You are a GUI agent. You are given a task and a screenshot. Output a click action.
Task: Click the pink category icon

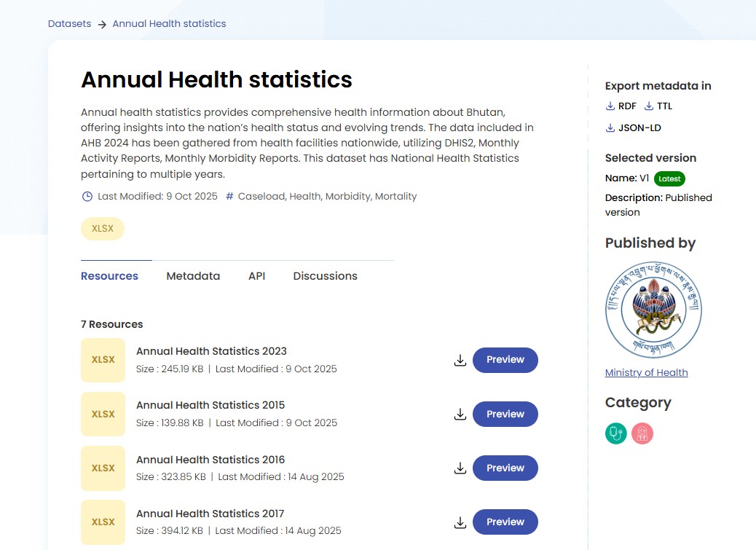click(x=642, y=433)
